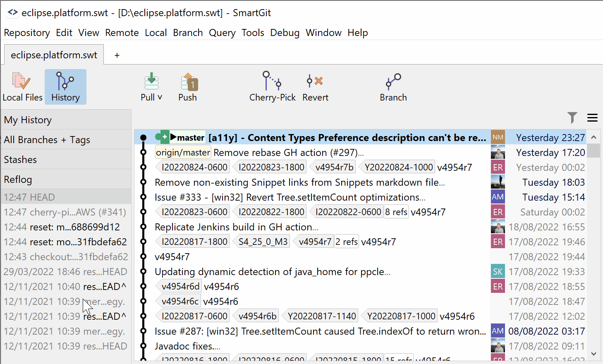Open the Debug menu
Screen dimensions: 603x364
coord(285,33)
